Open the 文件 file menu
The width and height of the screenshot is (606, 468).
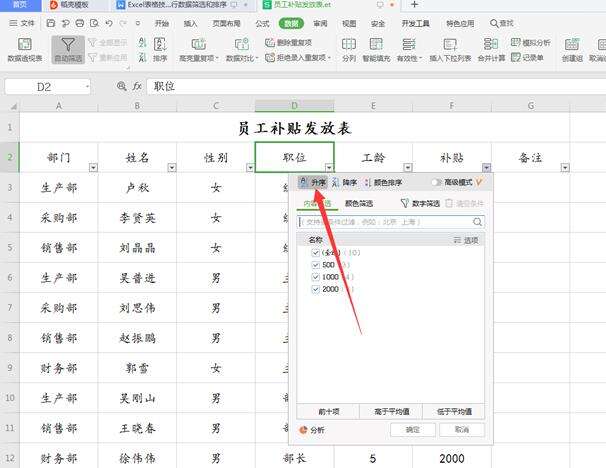[x=22, y=23]
